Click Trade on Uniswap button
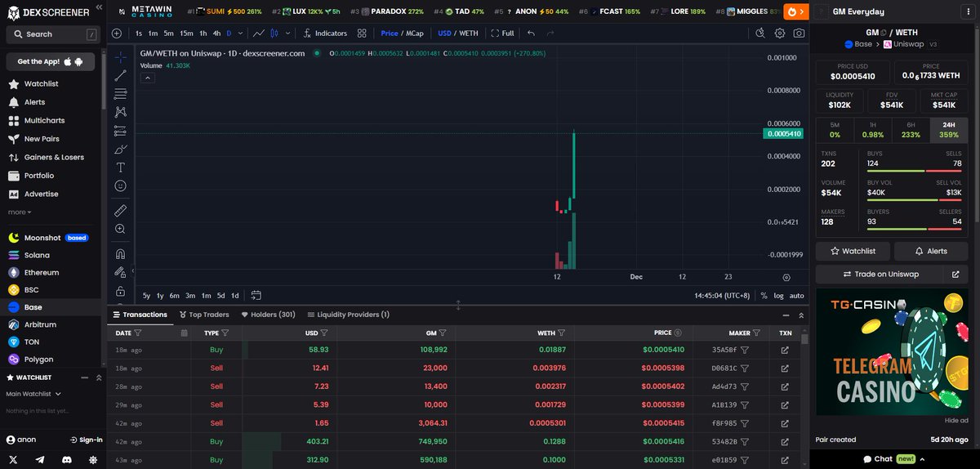 (x=880, y=275)
